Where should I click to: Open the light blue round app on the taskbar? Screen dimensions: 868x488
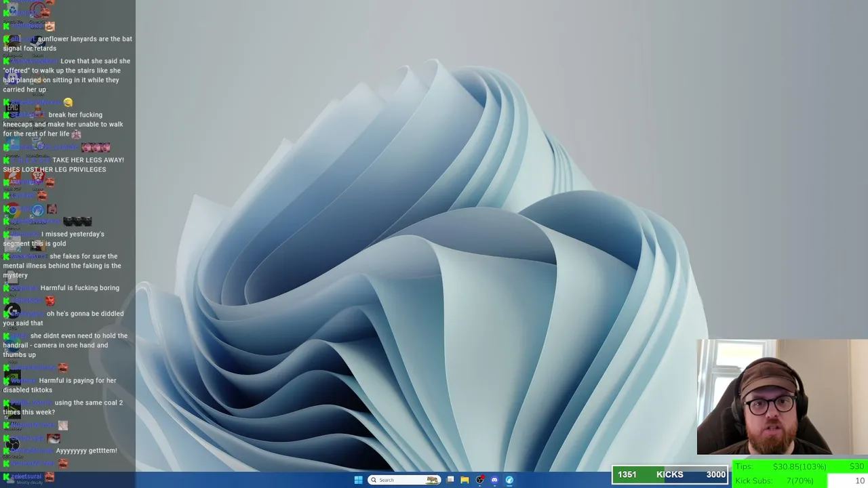tap(509, 480)
